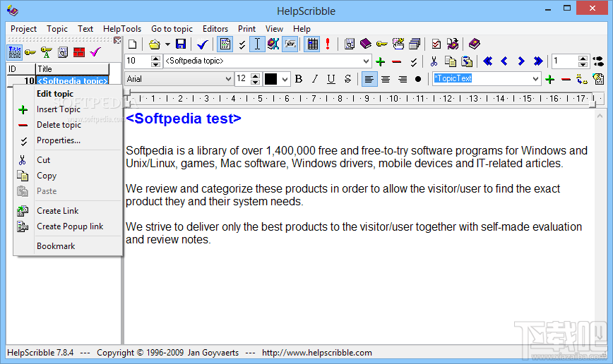Screen dimensions: 613x364
Task: Click the open project folder icon
Action: click(155, 44)
